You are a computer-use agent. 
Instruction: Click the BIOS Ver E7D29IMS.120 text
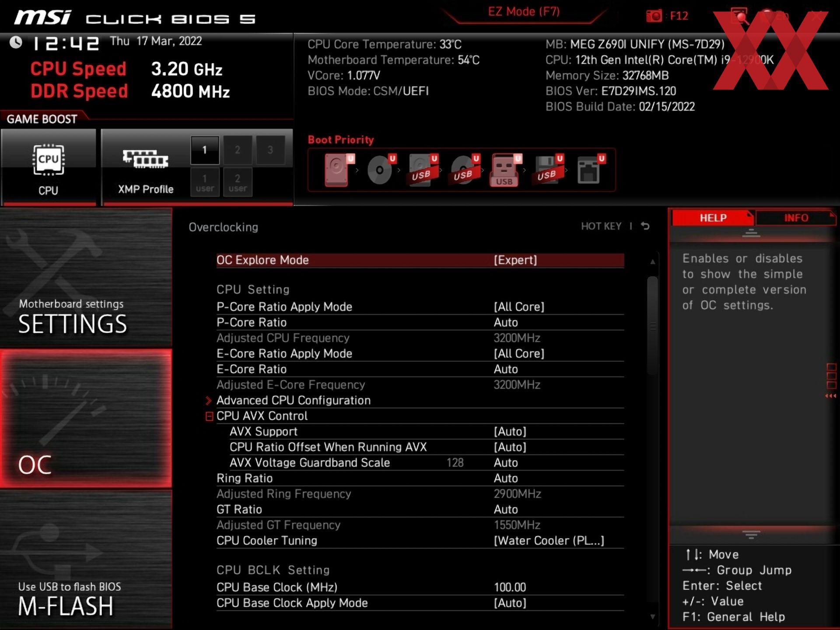tap(611, 91)
